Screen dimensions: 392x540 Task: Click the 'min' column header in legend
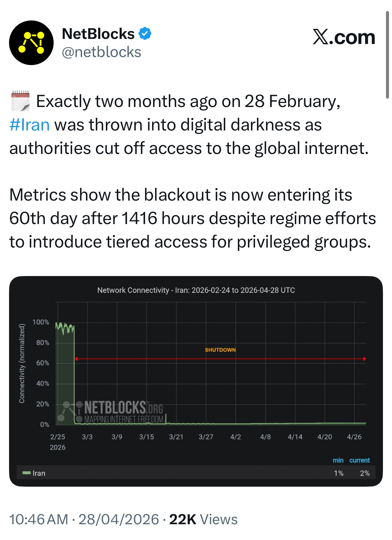(x=338, y=460)
